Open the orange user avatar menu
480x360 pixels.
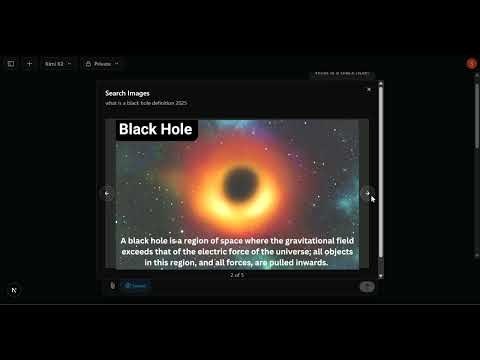472,63
